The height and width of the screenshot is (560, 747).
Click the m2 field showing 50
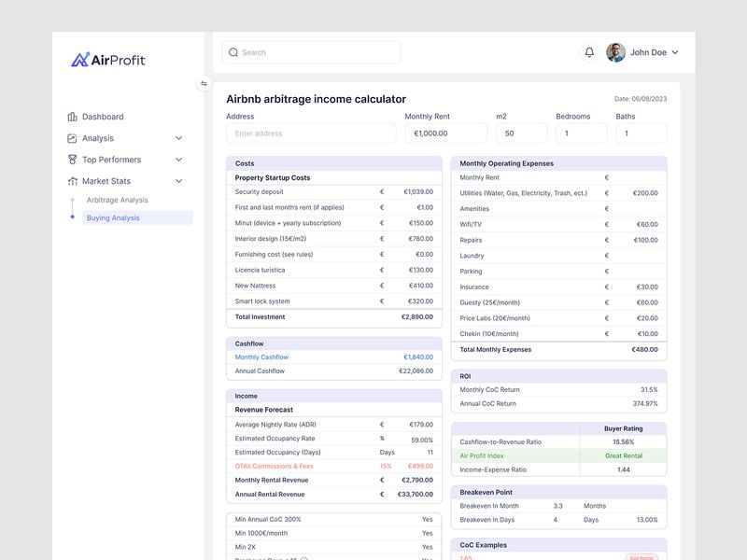[521, 133]
